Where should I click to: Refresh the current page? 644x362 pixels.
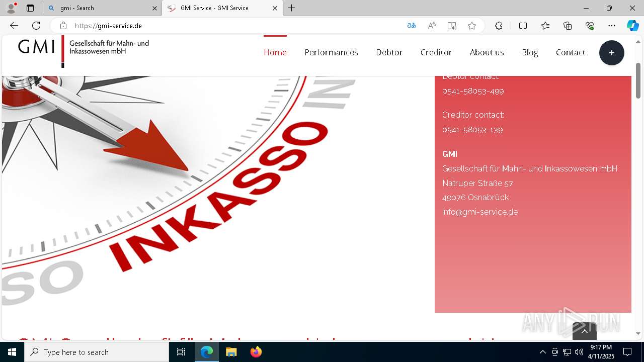[36, 26]
